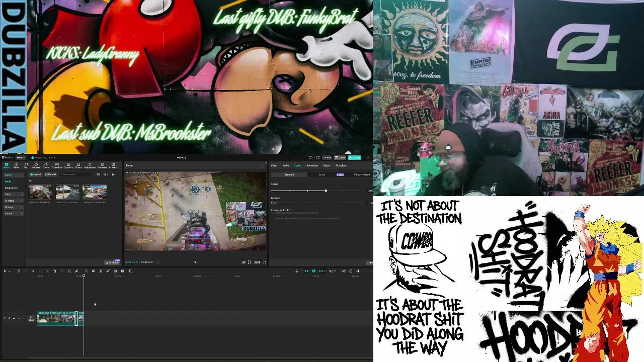Click the Share button

(x=340, y=157)
